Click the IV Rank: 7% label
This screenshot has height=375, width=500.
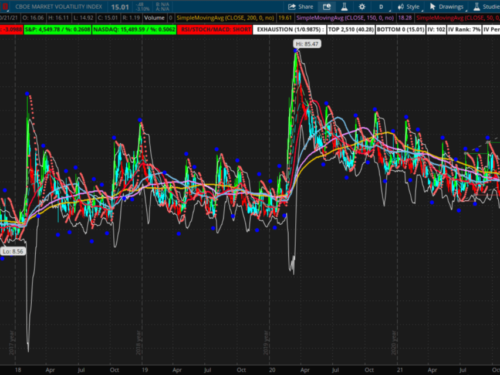[x=464, y=30]
